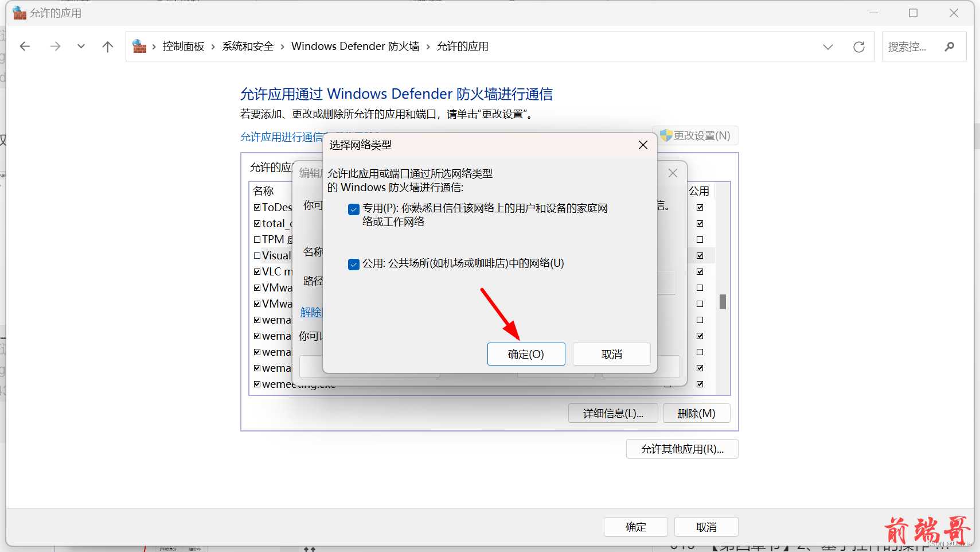Click 取消 in network type dialog
Viewport: 980px width, 552px height.
pos(611,354)
